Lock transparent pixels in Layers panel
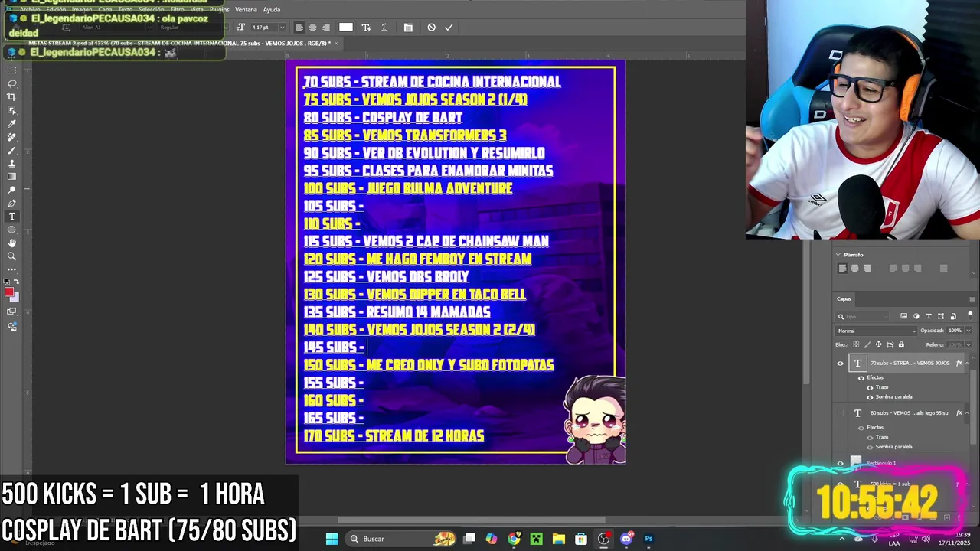The image size is (980, 551). [x=857, y=344]
